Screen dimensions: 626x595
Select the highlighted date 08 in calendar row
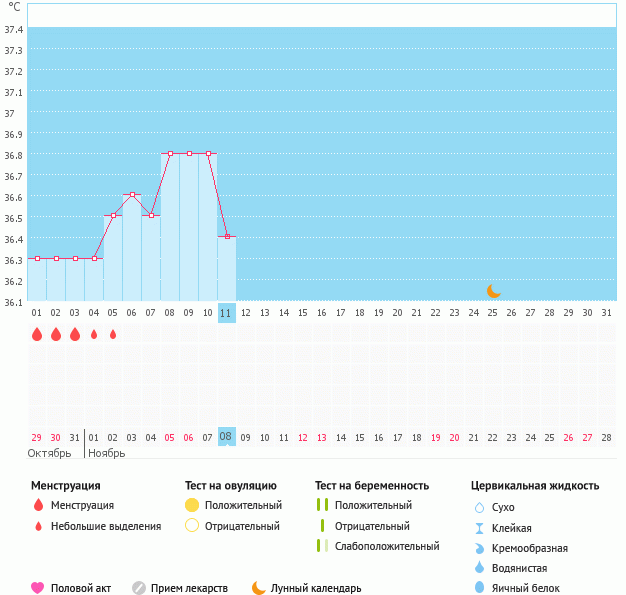pos(226,436)
